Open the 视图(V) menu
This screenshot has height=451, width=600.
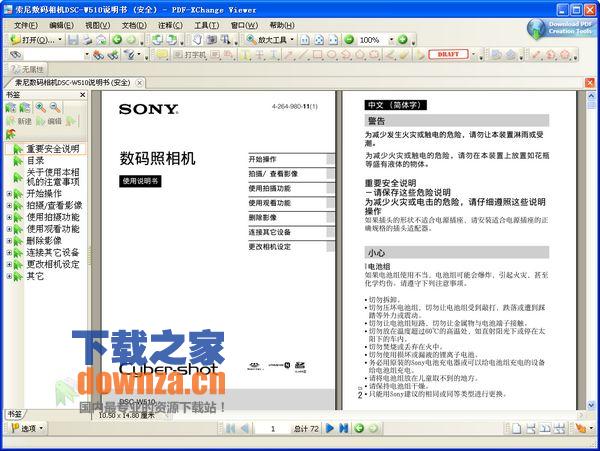98,25
